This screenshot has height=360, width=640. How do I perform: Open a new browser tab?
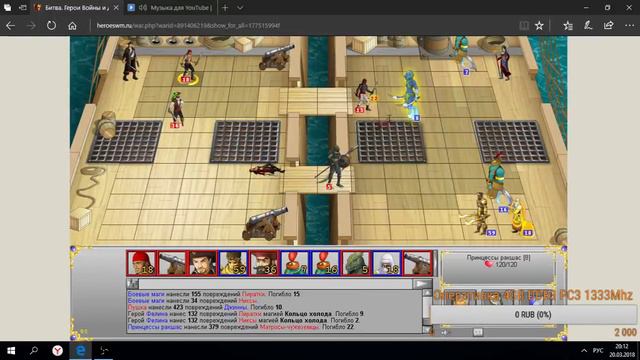click(225, 8)
